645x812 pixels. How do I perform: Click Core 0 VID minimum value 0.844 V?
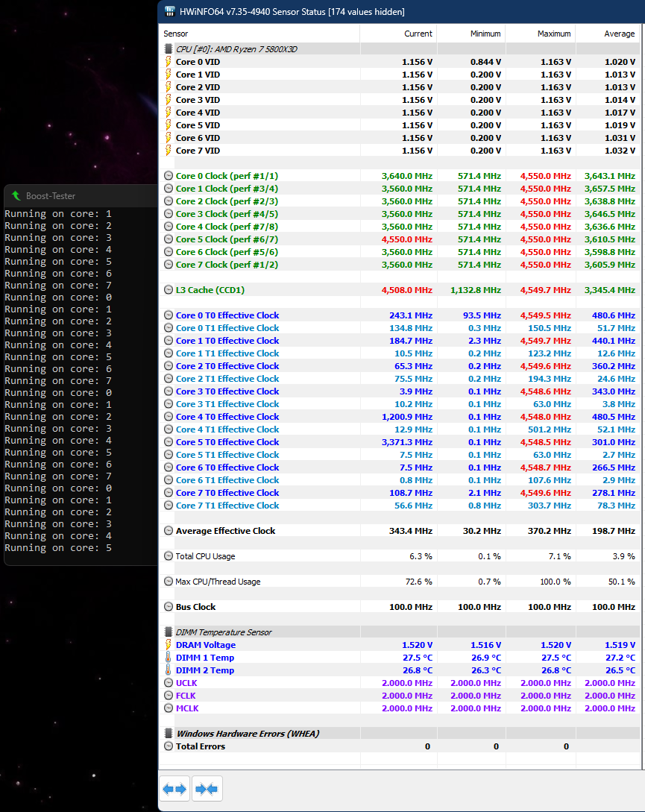[x=485, y=62]
